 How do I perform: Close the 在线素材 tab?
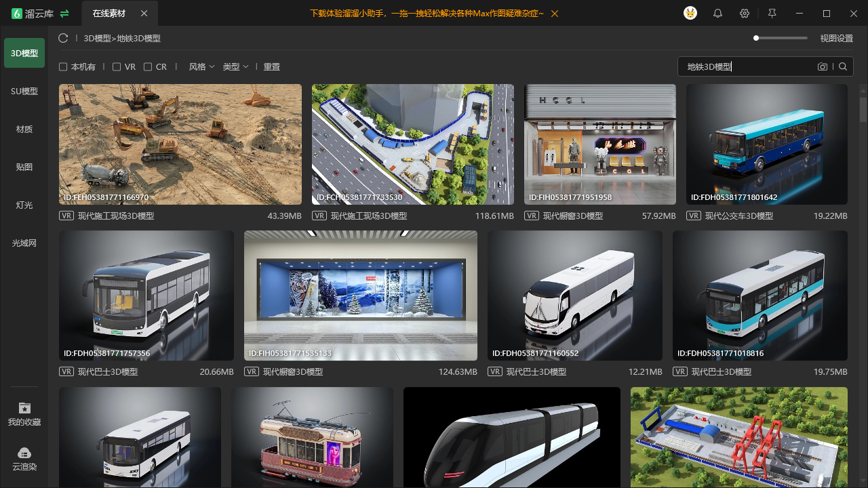click(x=144, y=14)
